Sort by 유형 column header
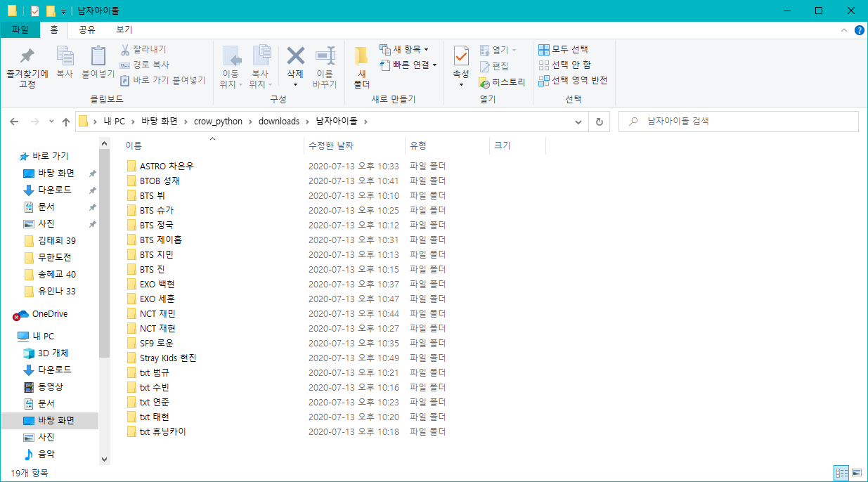Viewport: 868px width, 482px height. point(447,145)
